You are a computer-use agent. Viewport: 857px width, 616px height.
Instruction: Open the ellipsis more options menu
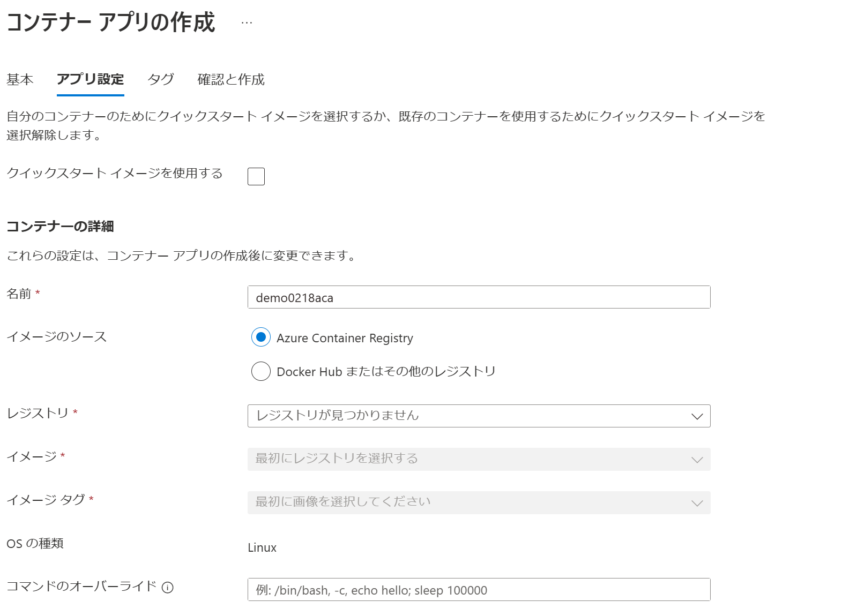point(247,23)
